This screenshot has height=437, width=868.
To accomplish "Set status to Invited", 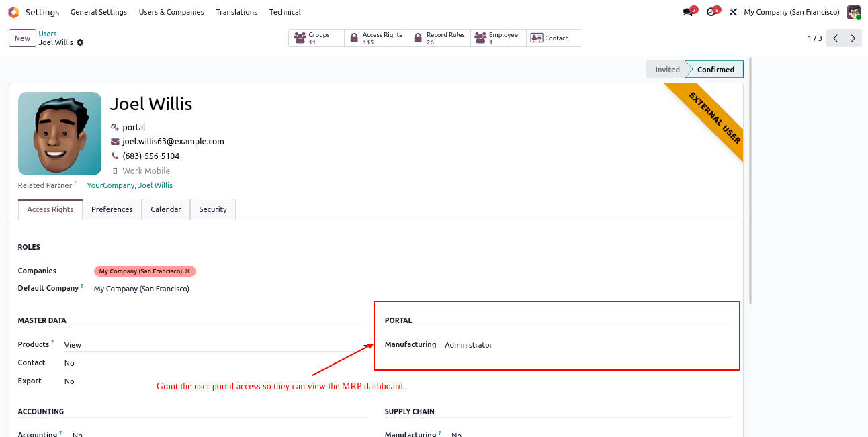I will coord(667,69).
